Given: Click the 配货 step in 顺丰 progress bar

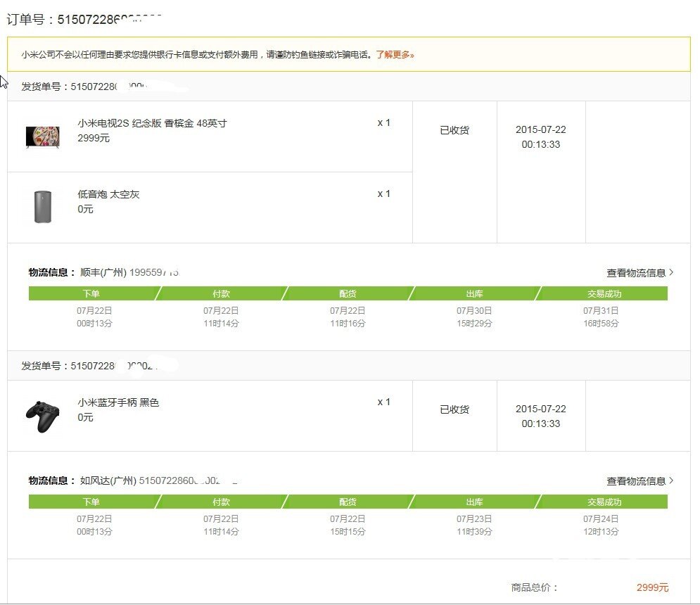Looking at the screenshot, I should click(x=348, y=293).
